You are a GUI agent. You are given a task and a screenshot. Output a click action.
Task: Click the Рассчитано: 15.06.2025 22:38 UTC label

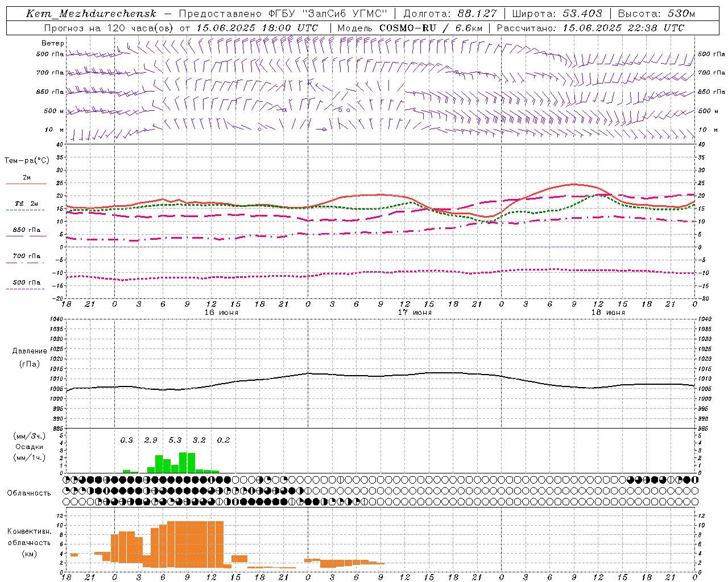590,28
